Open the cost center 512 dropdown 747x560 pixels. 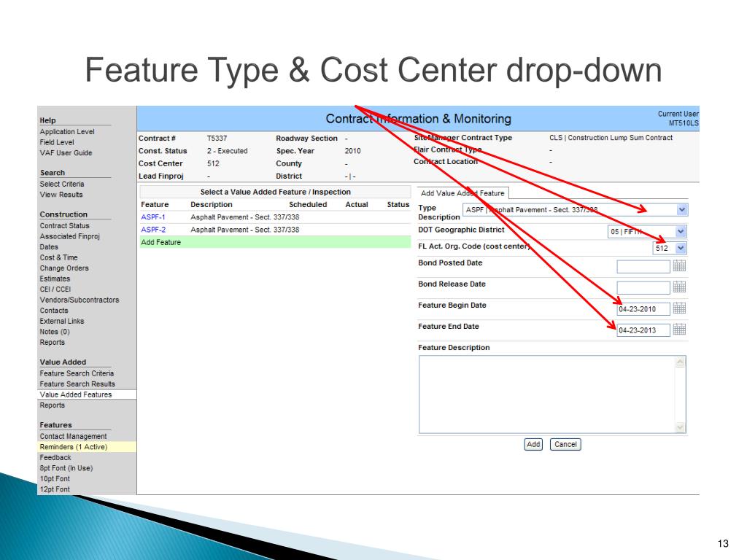pos(681,248)
